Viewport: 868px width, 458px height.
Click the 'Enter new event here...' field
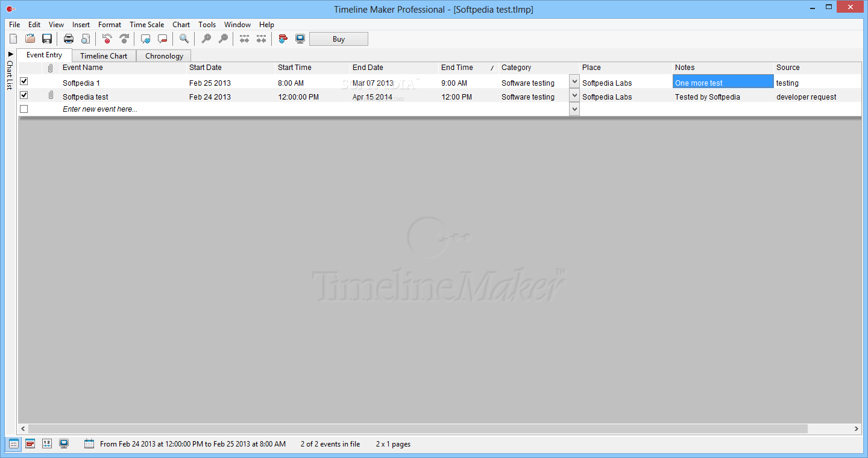(124, 109)
